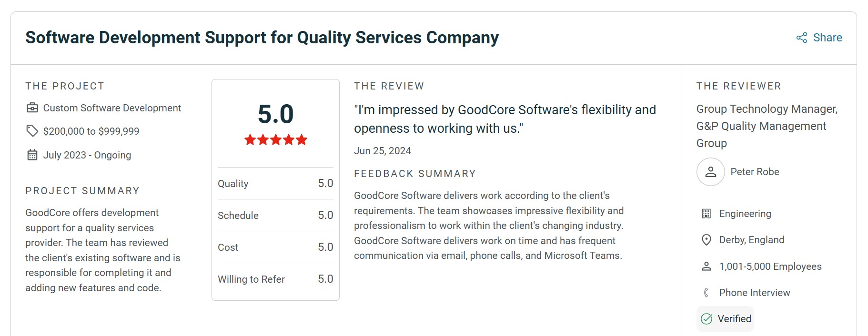Click the green Verified checkmark icon
The width and height of the screenshot is (868, 336).
[x=707, y=319]
